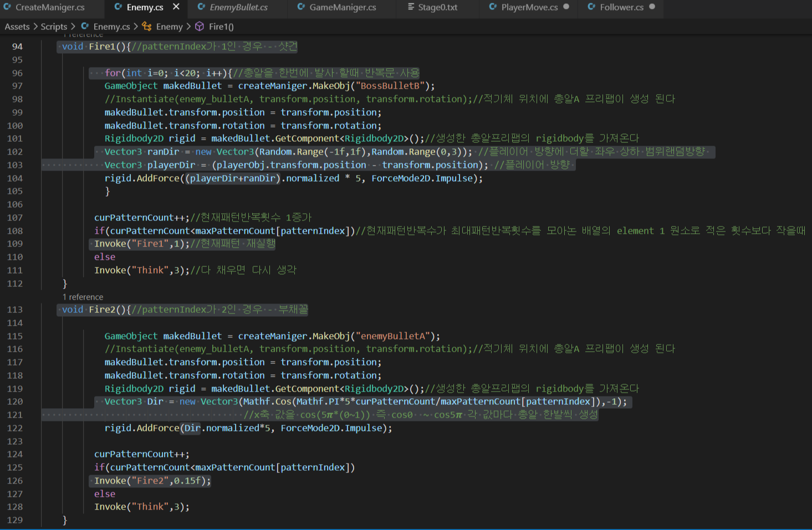Click line number 113 in the gutter
This screenshot has width=812, height=530.
(15, 310)
